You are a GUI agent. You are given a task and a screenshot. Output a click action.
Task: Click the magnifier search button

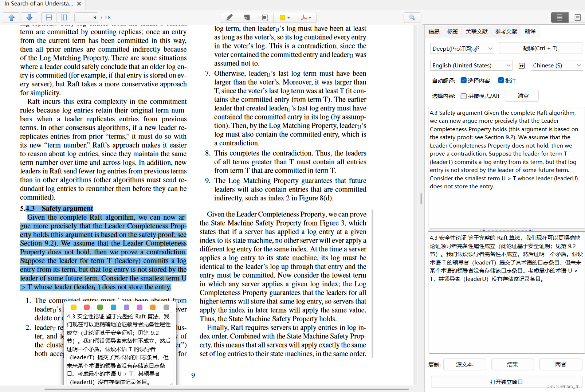click(412, 17)
